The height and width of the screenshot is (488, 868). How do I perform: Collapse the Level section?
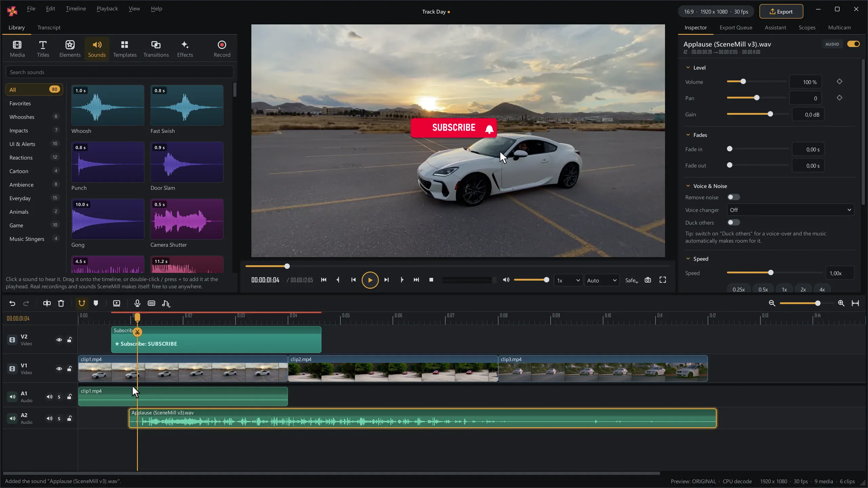click(x=688, y=68)
